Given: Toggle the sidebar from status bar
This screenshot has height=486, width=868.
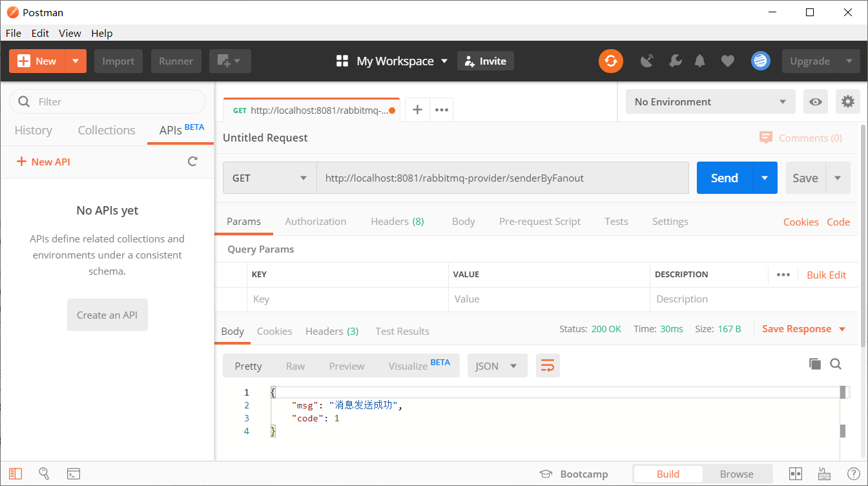Looking at the screenshot, I should [x=15, y=474].
